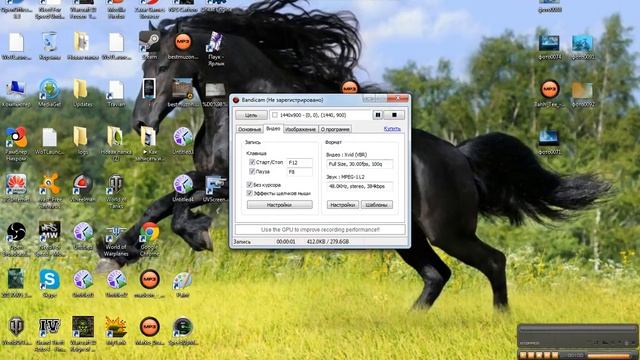The height and width of the screenshot is (360, 640).
Task: Adjust the media player volume slider
Action: click(x=609, y=356)
